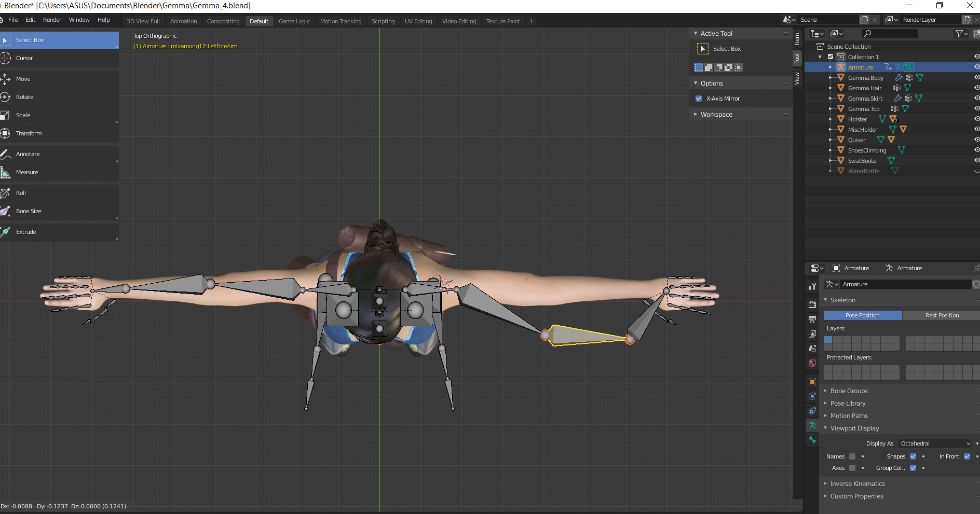The height and width of the screenshot is (514, 980).
Task: Open the Display As dropdown set to Octahedral
Action: point(934,443)
